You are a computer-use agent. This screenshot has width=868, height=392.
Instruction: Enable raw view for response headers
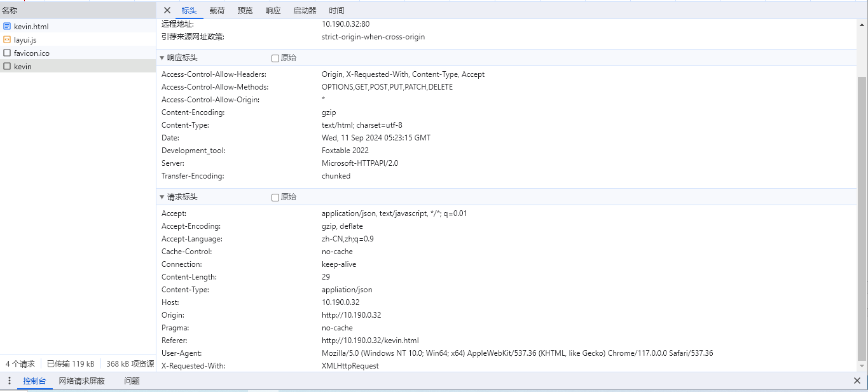click(x=275, y=58)
